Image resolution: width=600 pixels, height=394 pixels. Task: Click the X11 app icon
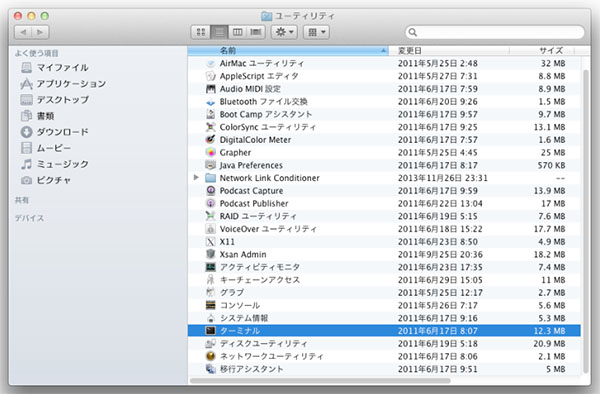coord(210,242)
